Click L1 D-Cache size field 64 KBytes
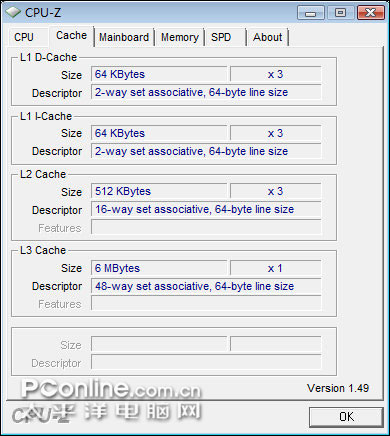 [x=159, y=74]
